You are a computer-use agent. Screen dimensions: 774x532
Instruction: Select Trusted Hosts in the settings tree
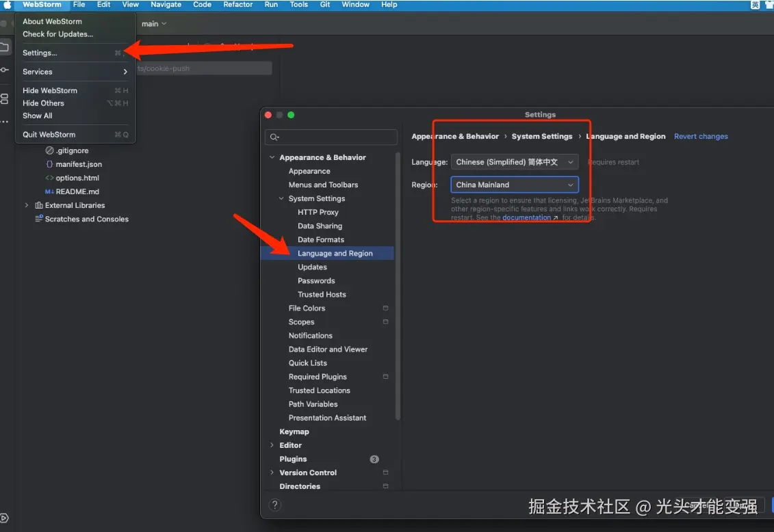pyautogui.click(x=322, y=294)
